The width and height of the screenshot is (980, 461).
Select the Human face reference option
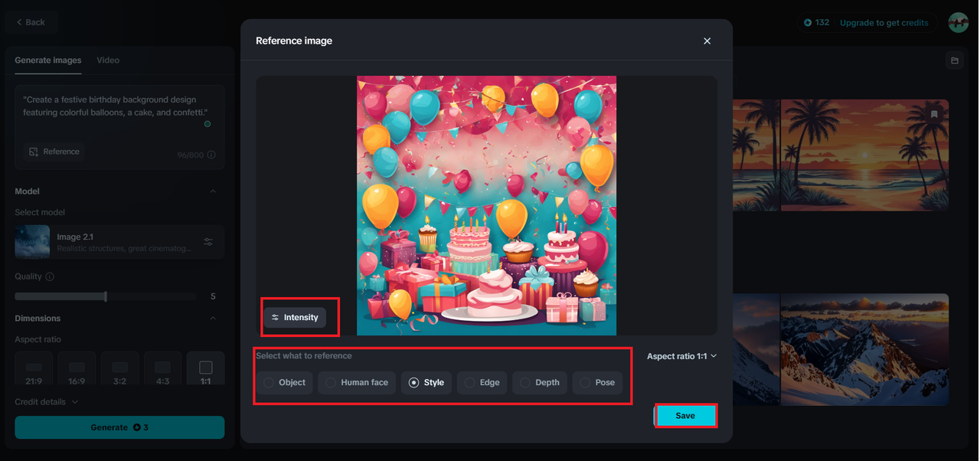tap(357, 383)
